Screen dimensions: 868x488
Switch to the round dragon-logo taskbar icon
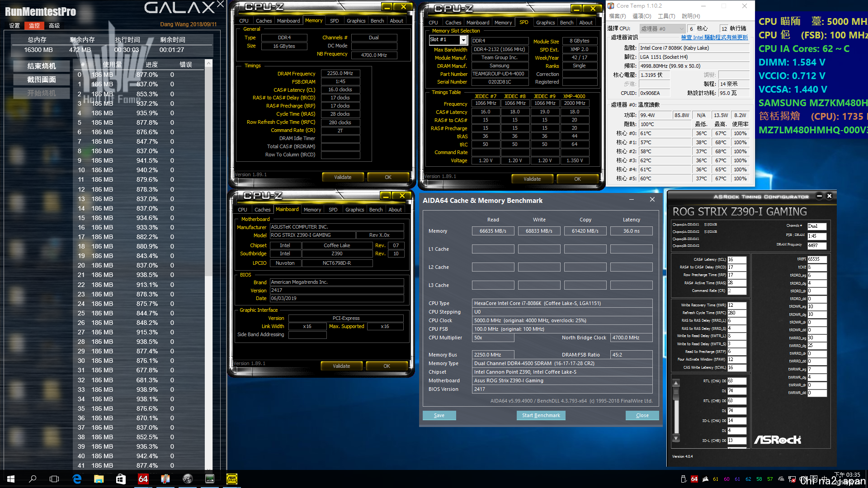coord(187,479)
